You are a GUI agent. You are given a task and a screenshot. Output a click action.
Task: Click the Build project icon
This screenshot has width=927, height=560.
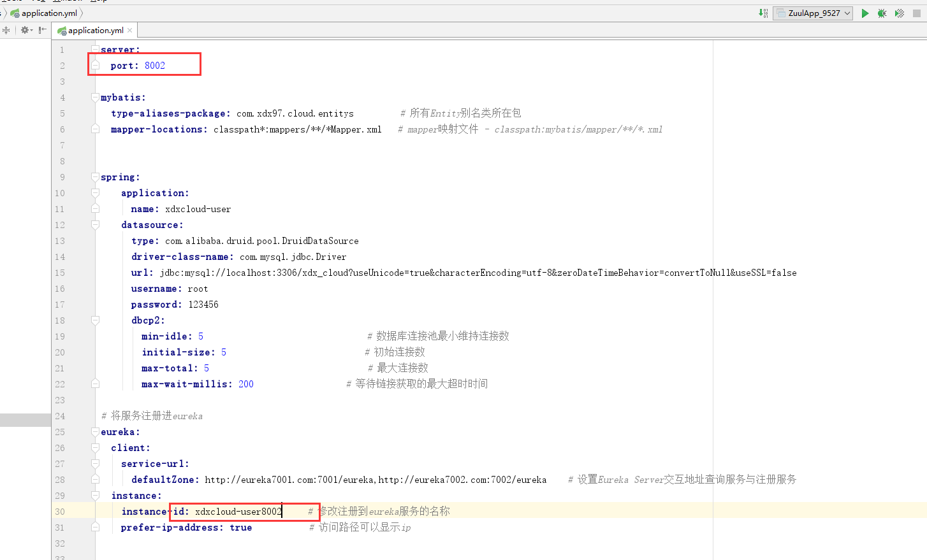(x=763, y=13)
